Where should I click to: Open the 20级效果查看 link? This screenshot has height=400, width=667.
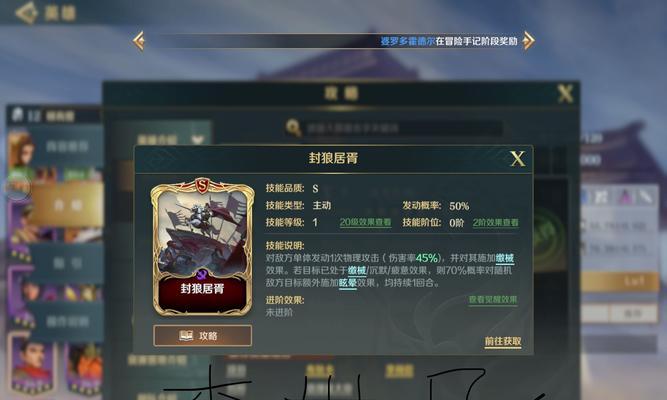pos(365,223)
